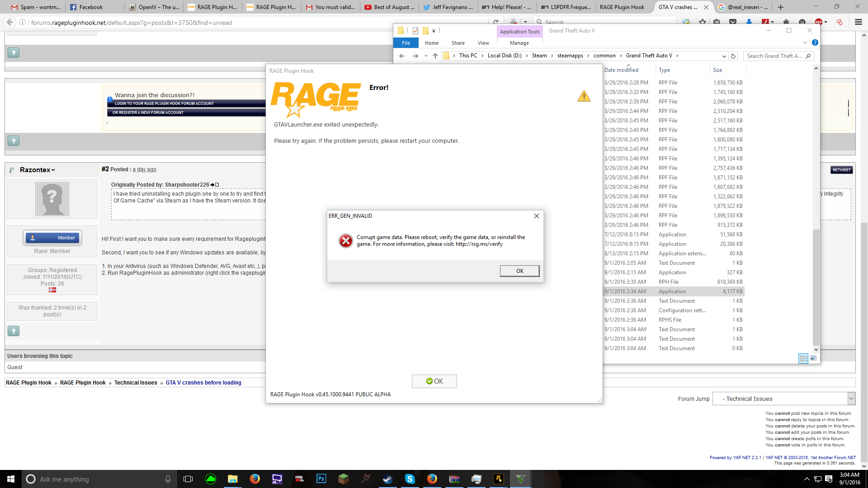Click the Search Grand Theft Auto field
868x488 pixels.
tap(774, 56)
